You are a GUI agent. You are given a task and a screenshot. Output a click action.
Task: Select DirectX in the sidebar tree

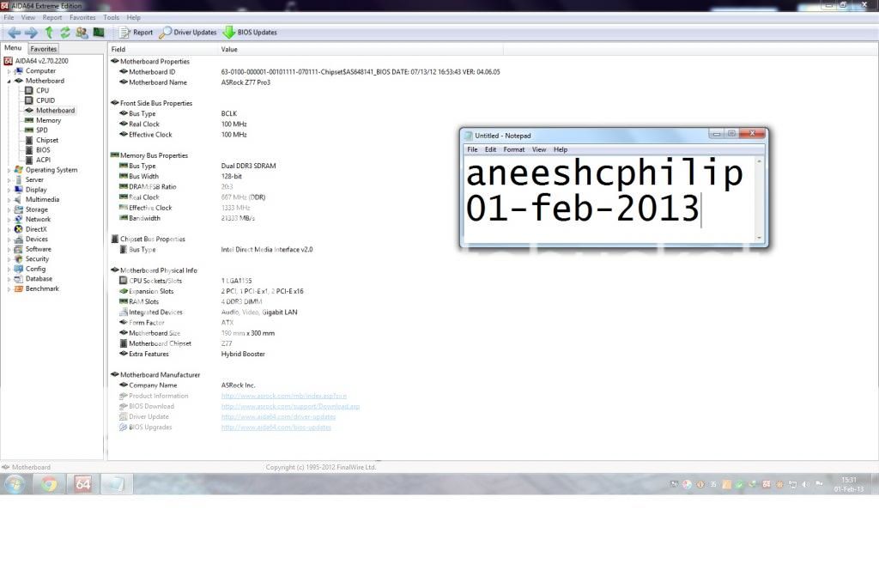click(36, 229)
